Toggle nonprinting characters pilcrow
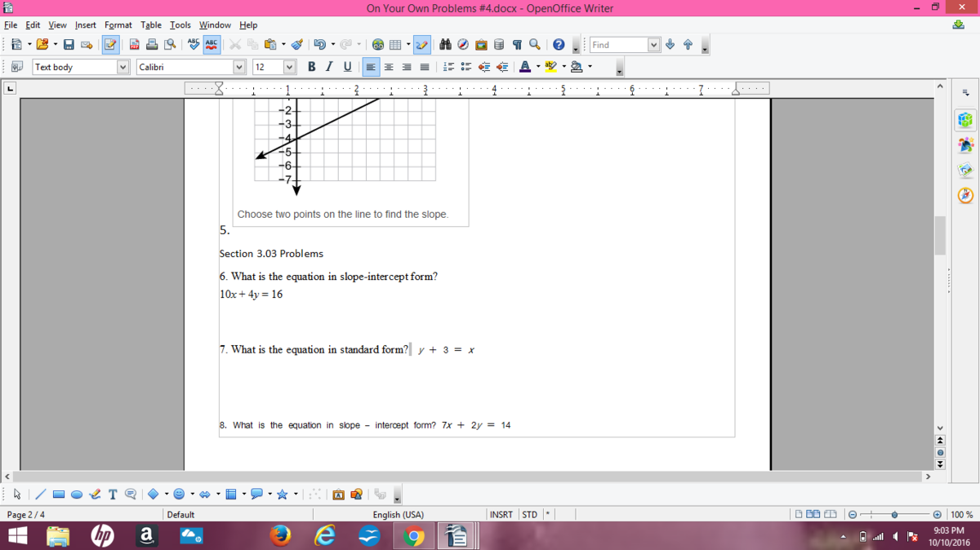This screenshot has height=550, width=980. pyautogui.click(x=517, y=45)
